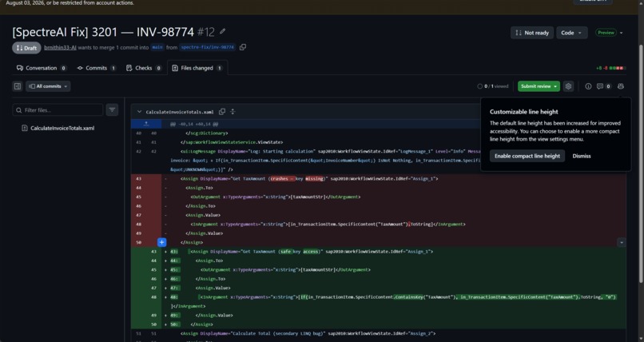Dismiss the Customizable line height popup
This screenshot has width=644, height=342.
pos(582,156)
